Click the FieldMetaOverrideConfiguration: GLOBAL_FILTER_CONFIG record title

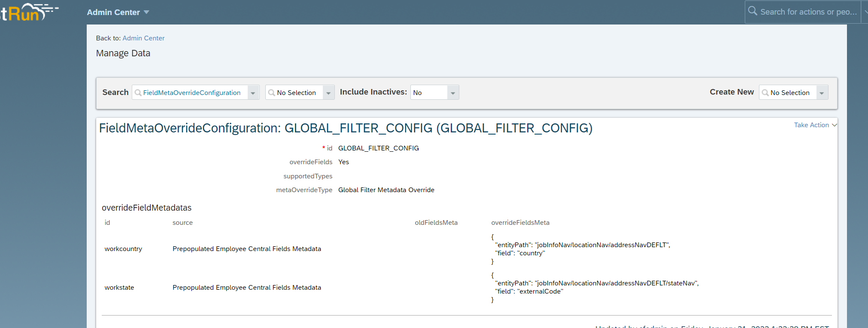click(346, 128)
